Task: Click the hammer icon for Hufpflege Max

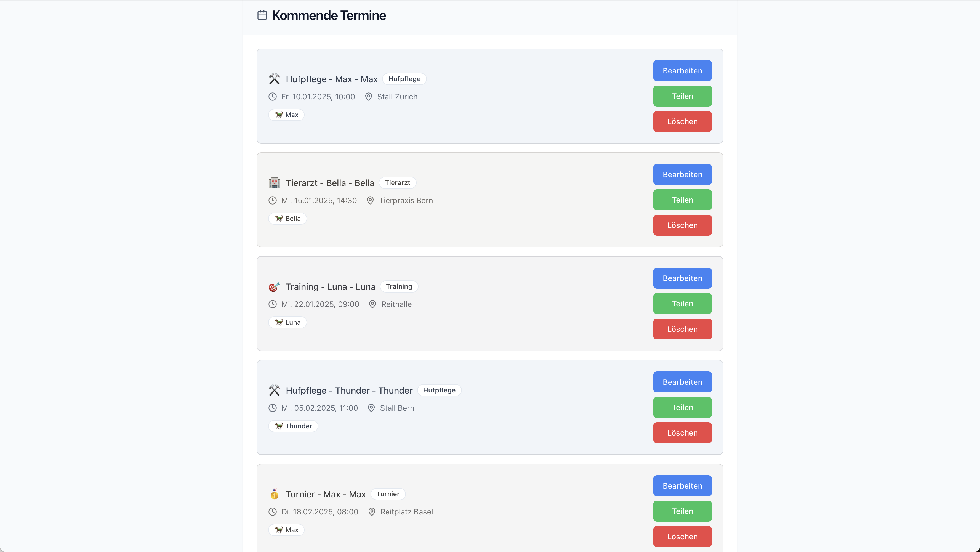Action: tap(274, 79)
